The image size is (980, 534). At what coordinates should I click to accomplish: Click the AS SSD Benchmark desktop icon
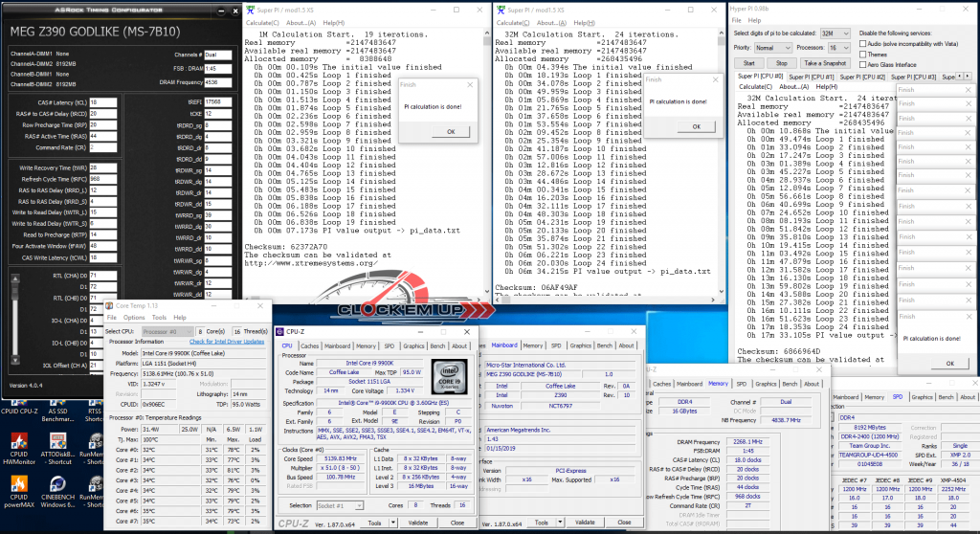[57, 411]
